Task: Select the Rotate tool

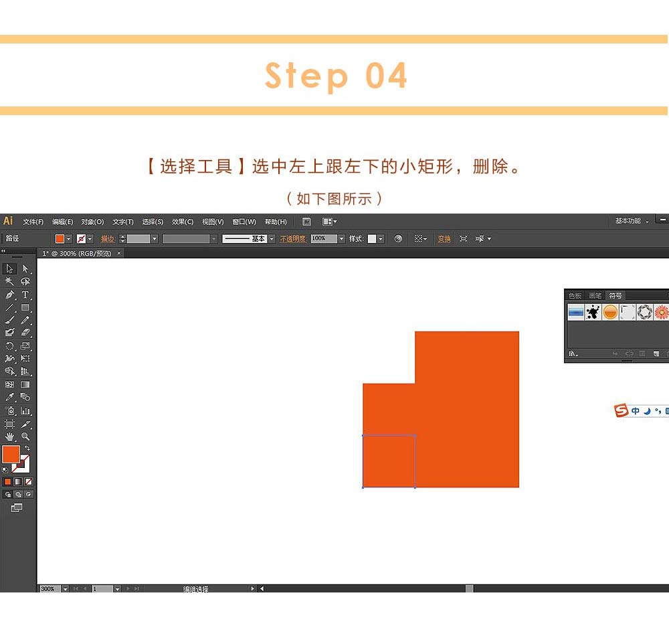Action: (9, 346)
